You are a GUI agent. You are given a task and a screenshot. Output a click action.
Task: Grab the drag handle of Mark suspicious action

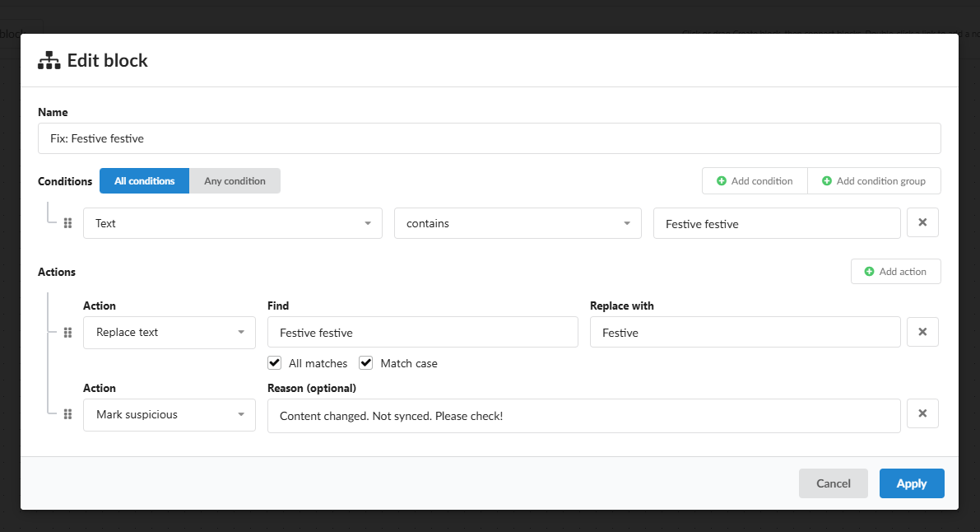(x=67, y=414)
